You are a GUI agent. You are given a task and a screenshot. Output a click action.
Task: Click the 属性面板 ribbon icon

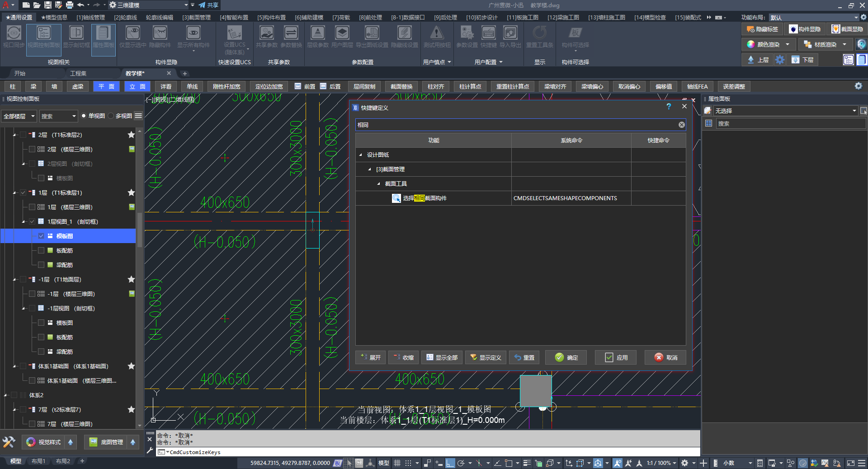click(x=103, y=33)
